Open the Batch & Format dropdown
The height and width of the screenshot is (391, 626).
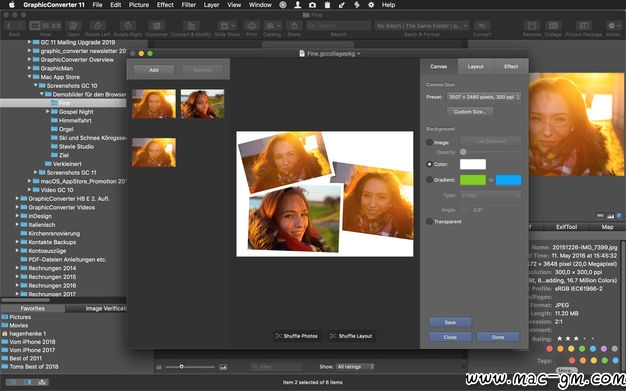[422, 26]
